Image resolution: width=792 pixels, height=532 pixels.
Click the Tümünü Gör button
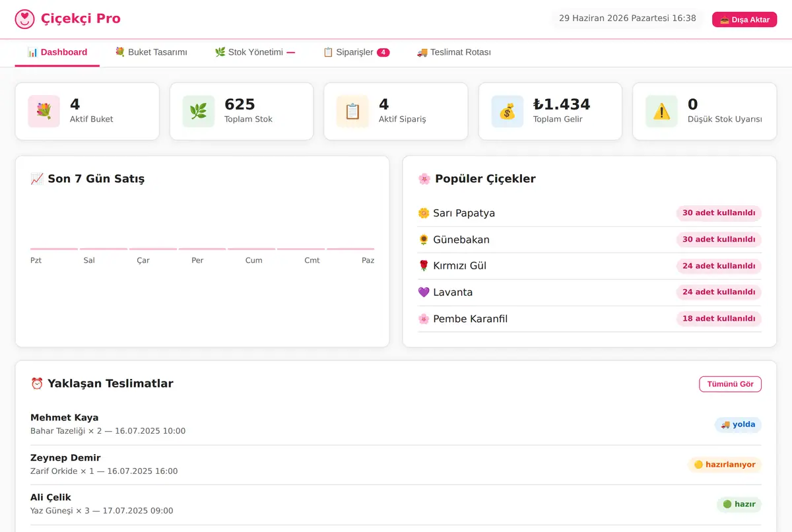click(730, 384)
